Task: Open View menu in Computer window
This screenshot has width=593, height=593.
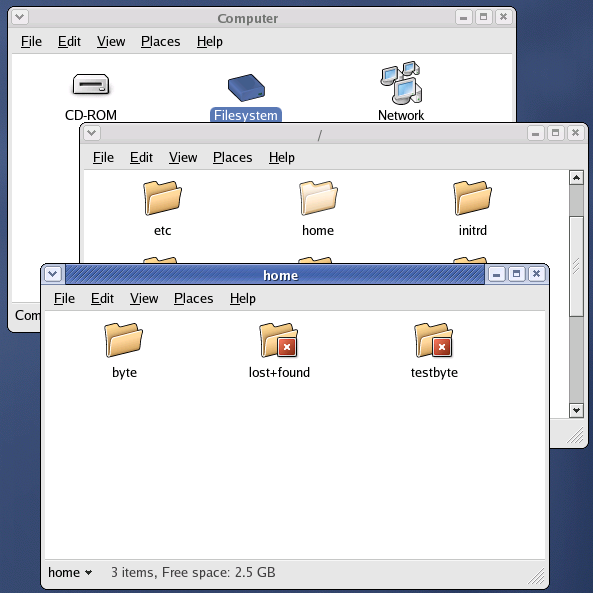Action: click(x=111, y=42)
